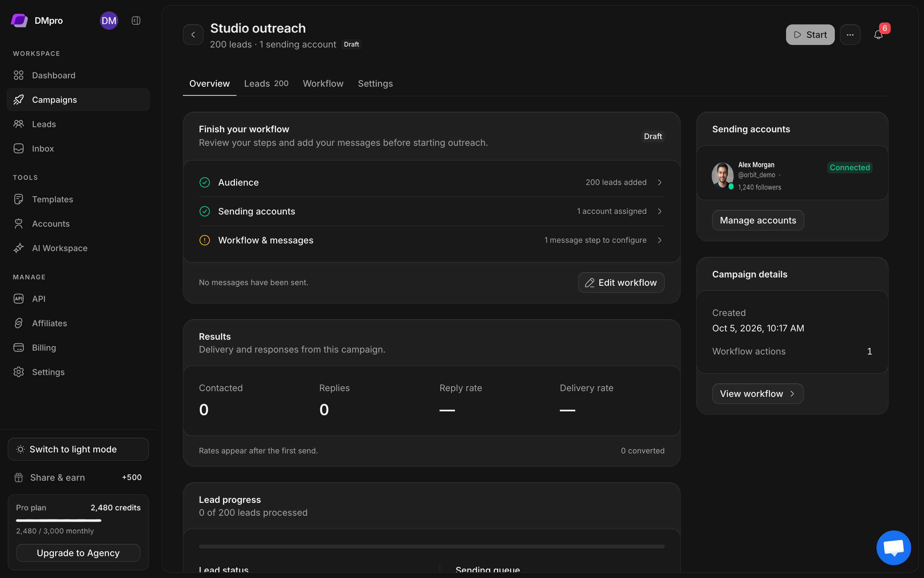Open Share & earn +500

tap(78, 477)
